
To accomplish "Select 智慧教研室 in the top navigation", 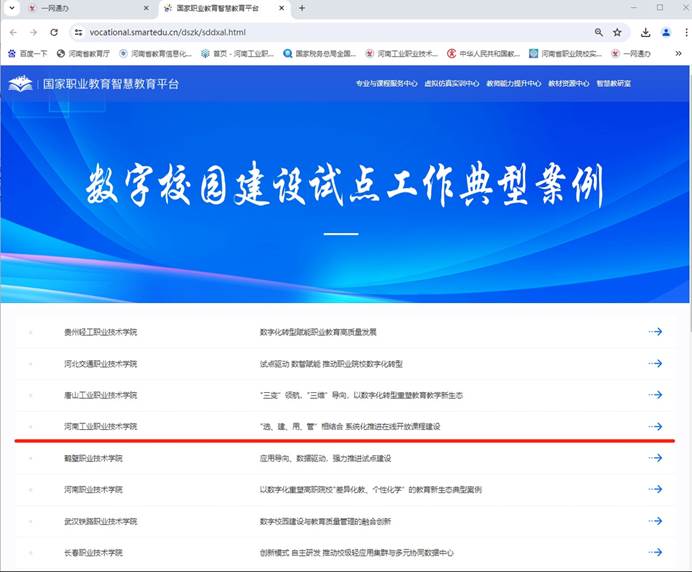I will [613, 84].
